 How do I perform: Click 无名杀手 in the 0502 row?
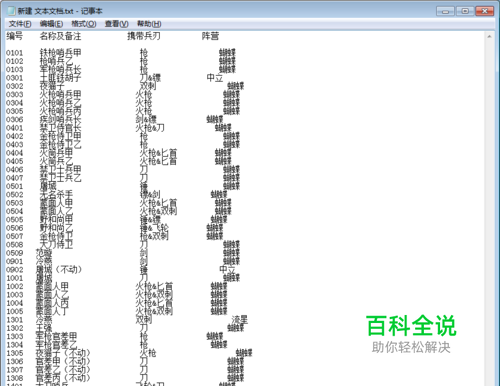(56, 194)
